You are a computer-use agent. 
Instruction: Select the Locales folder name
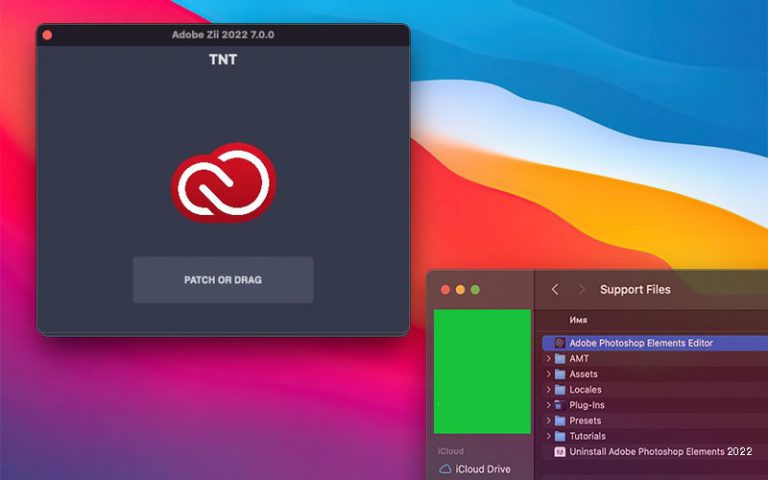tap(585, 390)
